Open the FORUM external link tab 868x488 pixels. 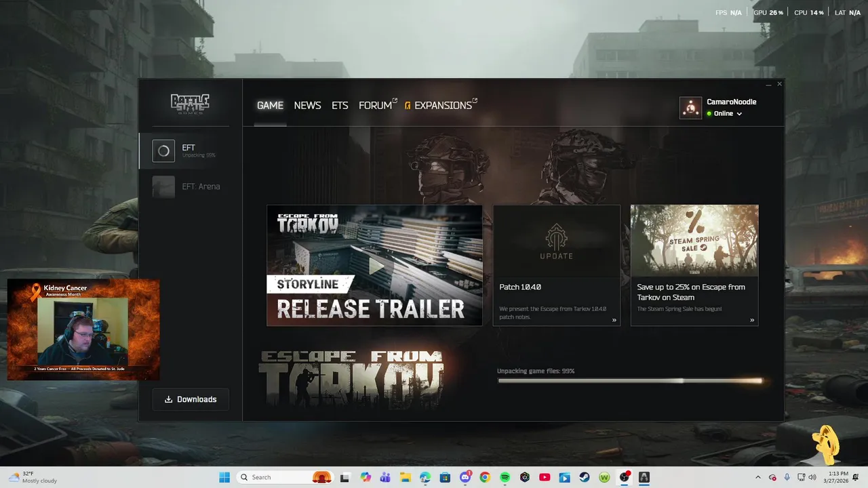coord(378,105)
